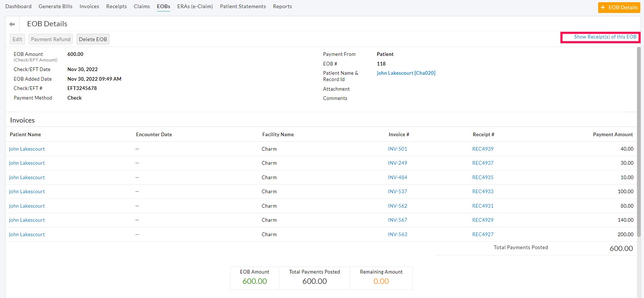Open receipt REC4927
The height and width of the screenshot is (298, 644).
[483, 234]
